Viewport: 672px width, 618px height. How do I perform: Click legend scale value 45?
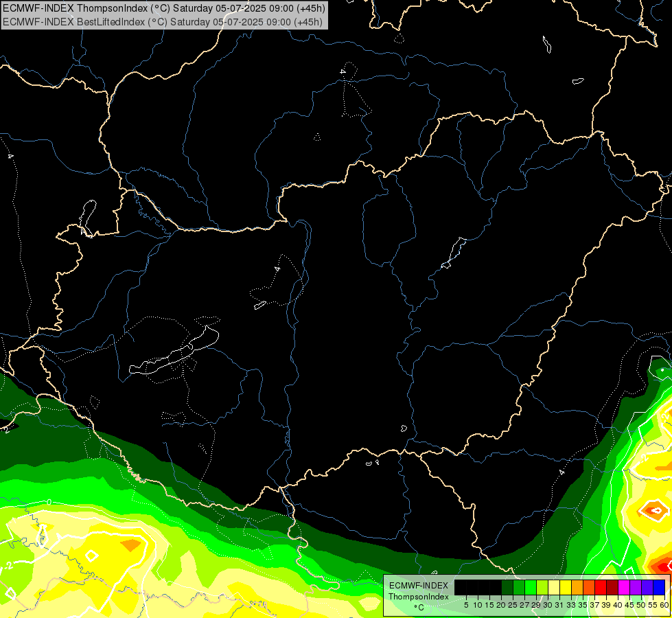click(629, 605)
